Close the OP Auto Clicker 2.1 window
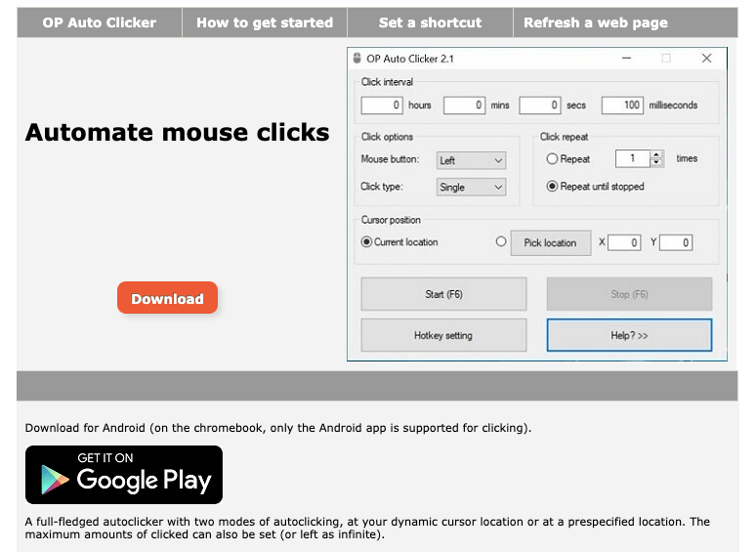756x552 pixels. pyautogui.click(x=706, y=59)
